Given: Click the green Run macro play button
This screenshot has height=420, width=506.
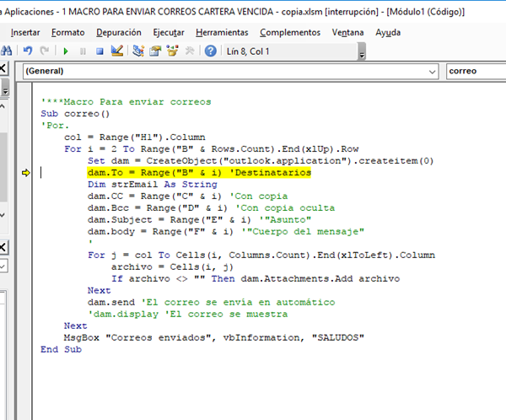Looking at the screenshot, I should 66,51.
